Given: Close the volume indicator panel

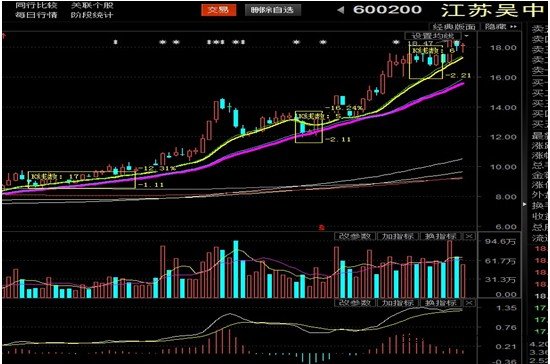Looking at the screenshot, I should (469, 236).
